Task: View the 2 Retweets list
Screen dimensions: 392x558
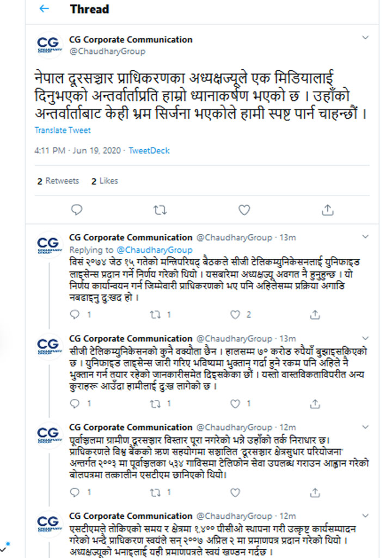Action: pos(58,181)
